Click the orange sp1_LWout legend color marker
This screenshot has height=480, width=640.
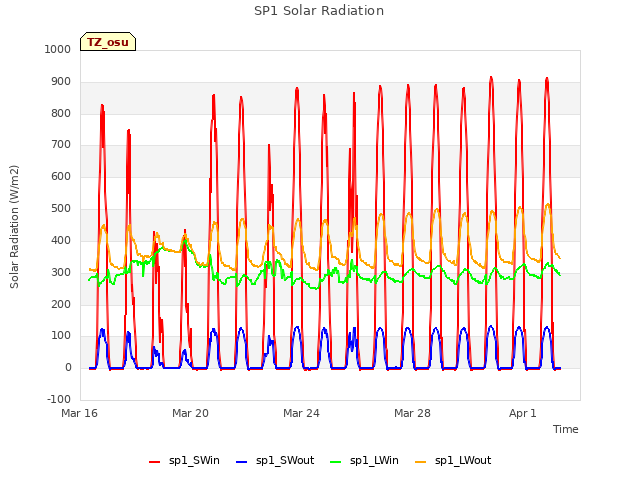tap(420, 462)
